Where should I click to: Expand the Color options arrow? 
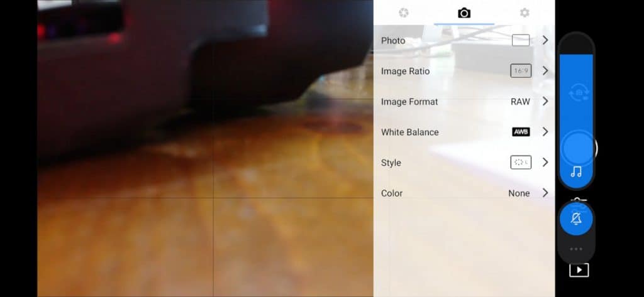point(545,193)
